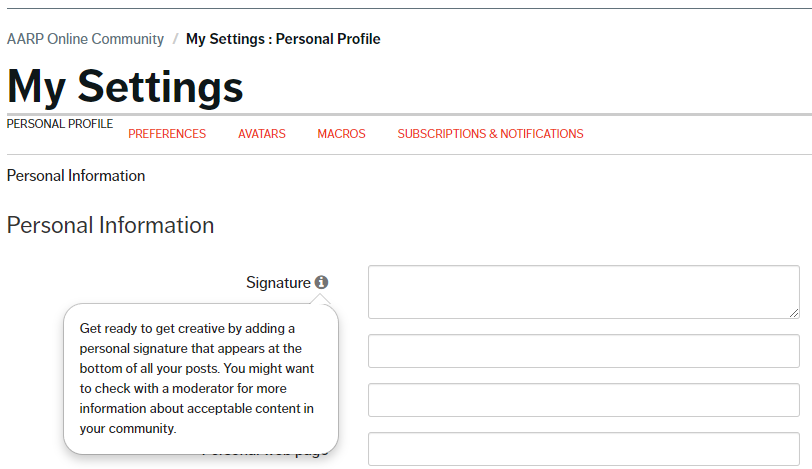Open the Preferences tab

(167, 134)
